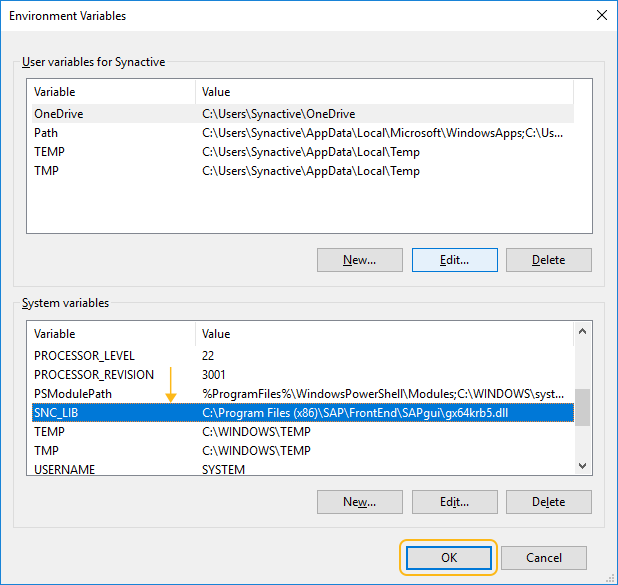The image size is (618, 585).
Task: Select the OneDrive user variable row
Action: [303, 114]
